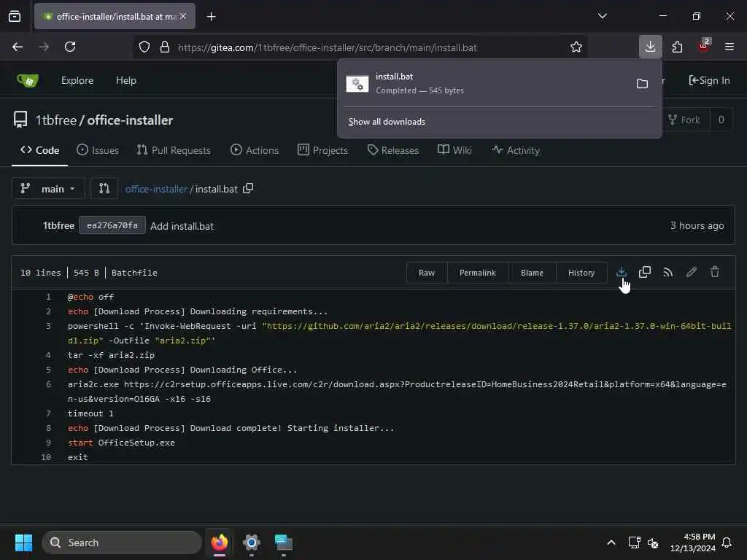The width and height of the screenshot is (747, 560).
Task: Show install.bat in its containing folder
Action: pos(642,84)
